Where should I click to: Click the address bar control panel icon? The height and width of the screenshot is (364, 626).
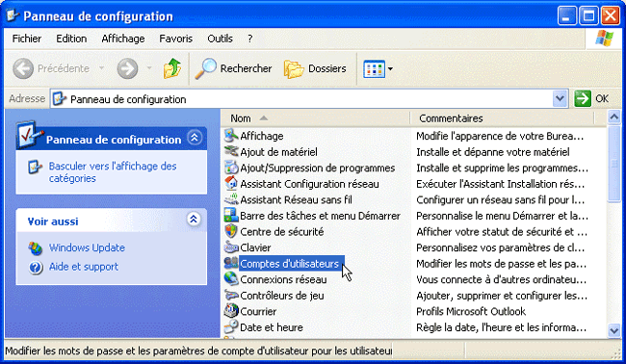(60, 98)
